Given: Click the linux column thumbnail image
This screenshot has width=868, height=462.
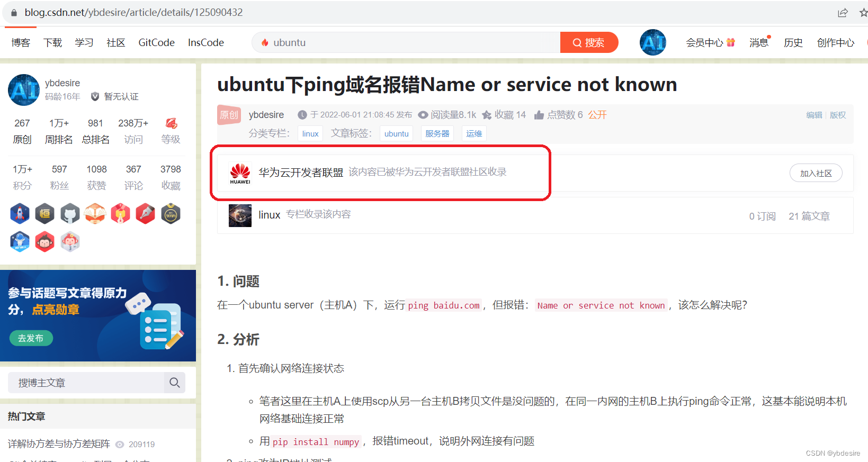Looking at the screenshot, I should click(240, 215).
